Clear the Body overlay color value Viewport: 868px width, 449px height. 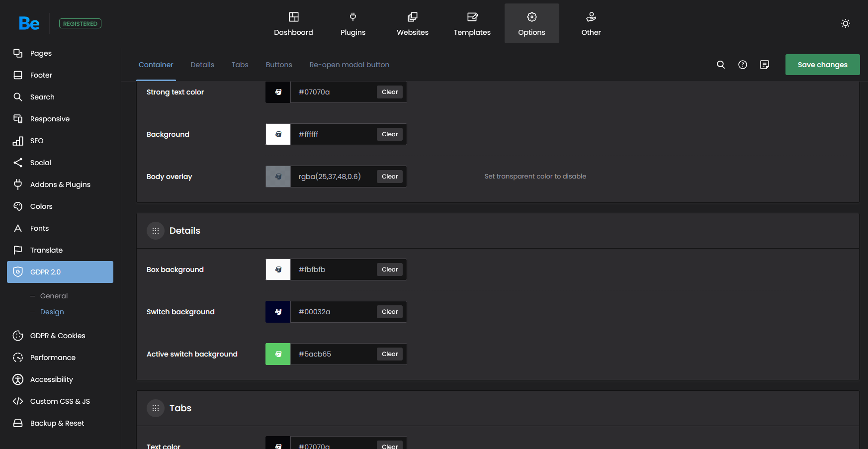[x=390, y=177]
